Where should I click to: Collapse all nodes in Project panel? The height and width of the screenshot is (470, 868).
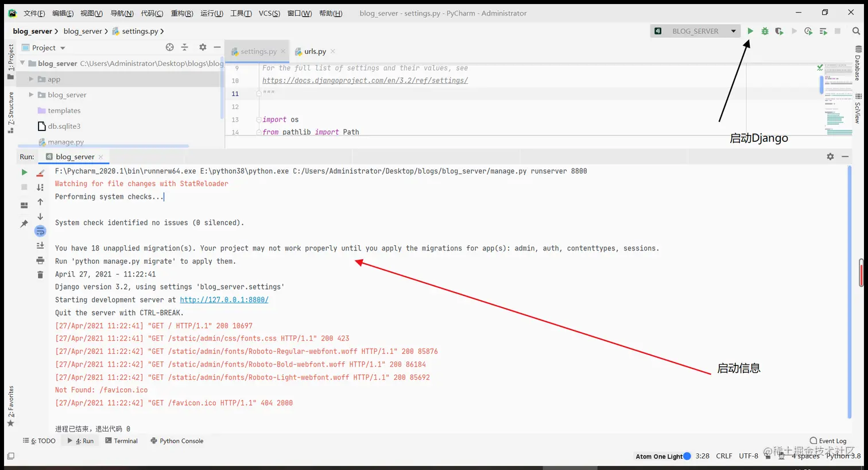[x=184, y=47]
